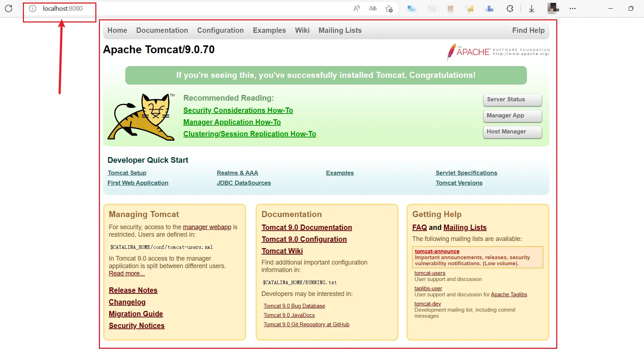This screenshot has height=352, width=644.
Task: Open the JDBC DataSources link
Action: (244, 183)
